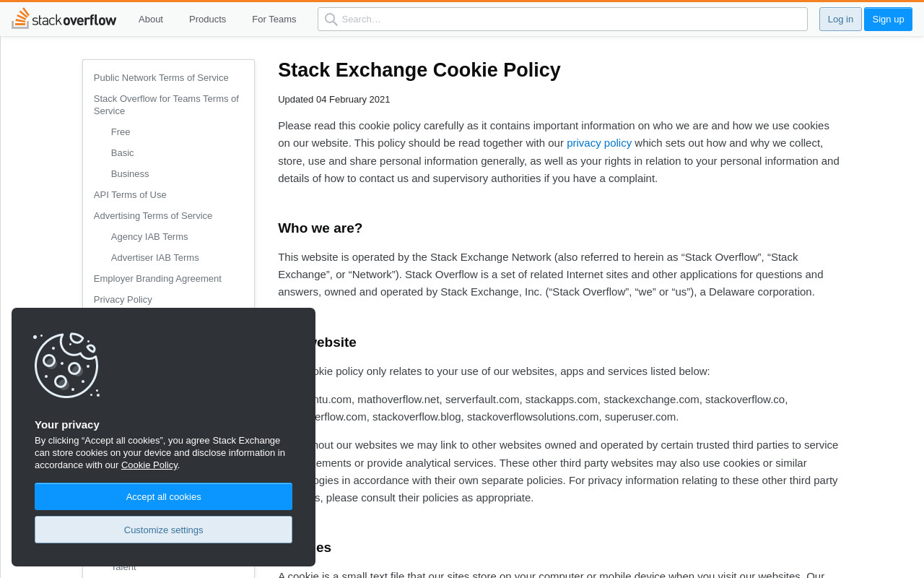This screenshot has width=924, height=578.
Task: Open Stack Overflow for Teams Terms of Service
Action: pyautogui.click(x=167, y=105)
